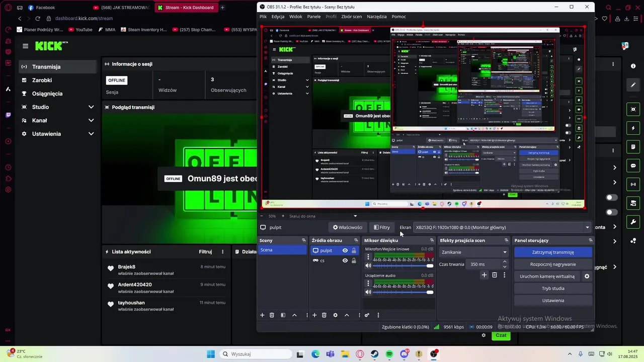Click Uruchom kamerę wirtualną button
Viewport: 644px width, 362px height.
click(547, 277)
